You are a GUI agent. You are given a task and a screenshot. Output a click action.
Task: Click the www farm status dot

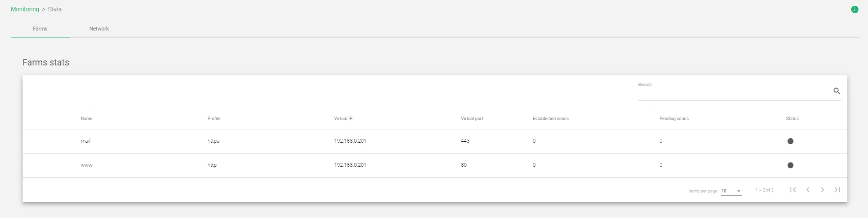[x=790, y=165]
